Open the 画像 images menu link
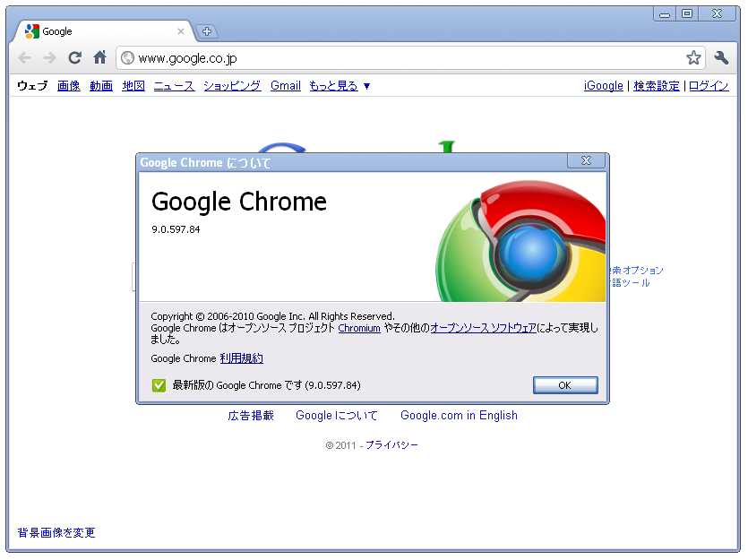This screenshot has width=748, height=560. pyautogui.click(x=69, y=86)
